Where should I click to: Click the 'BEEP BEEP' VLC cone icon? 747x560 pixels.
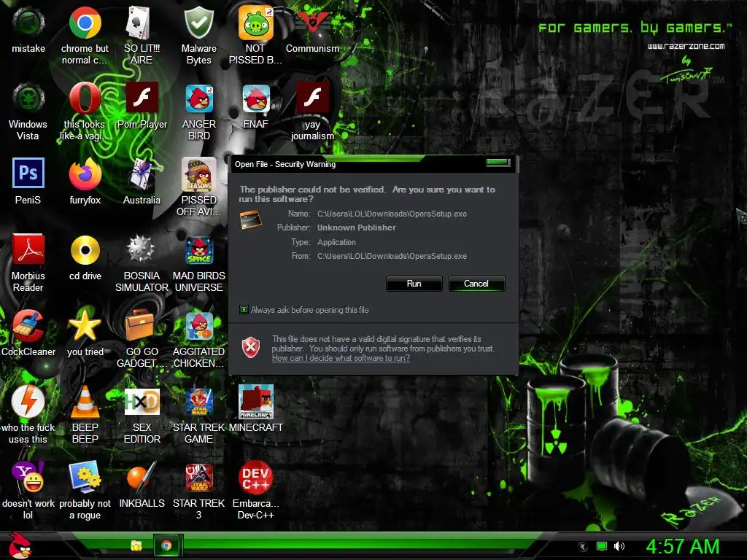pos(85,402)
